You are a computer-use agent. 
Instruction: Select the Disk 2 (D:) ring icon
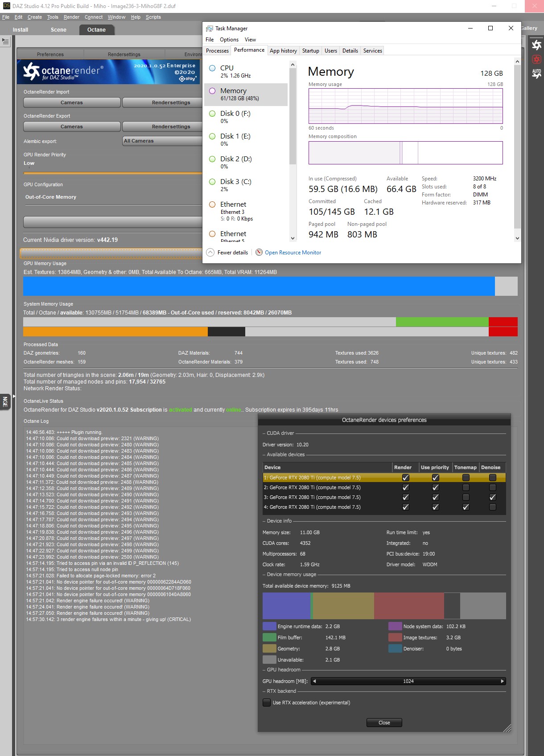212,159
